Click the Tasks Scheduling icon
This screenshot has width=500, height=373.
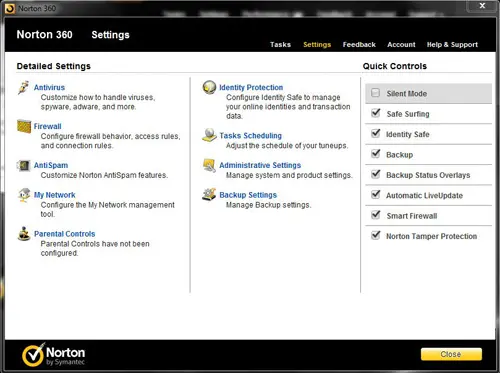click(x=209, y=135)
